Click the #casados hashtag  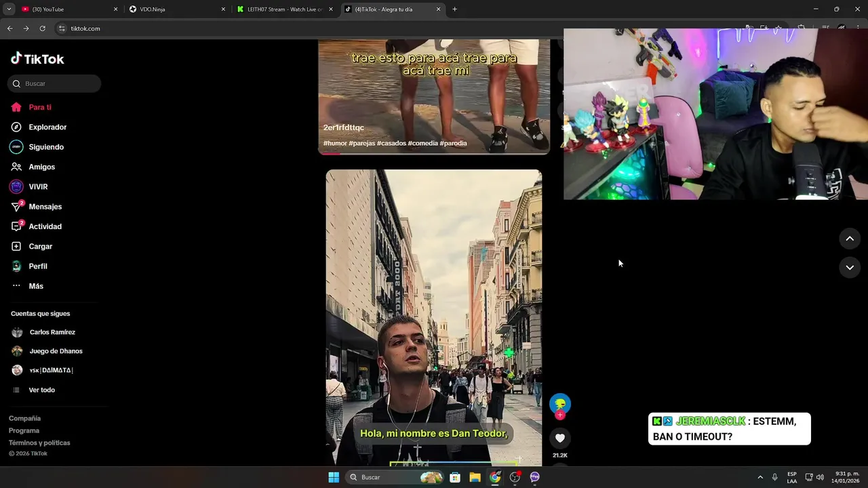(x=391, y=143)
